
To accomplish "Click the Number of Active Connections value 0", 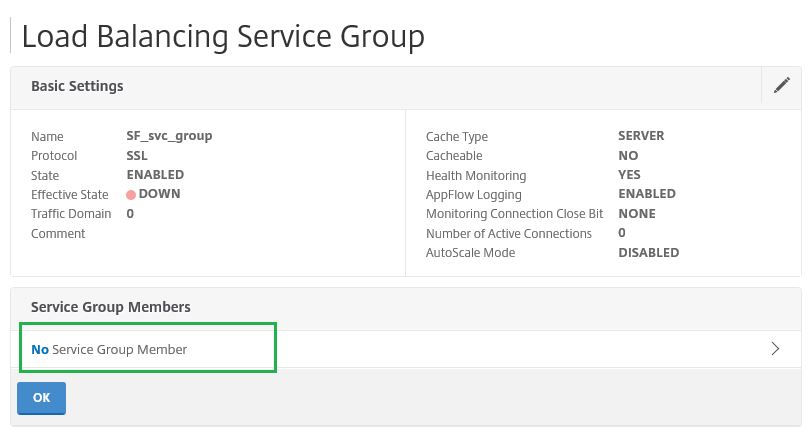I will pyautogui.click(x=622, y=233).
